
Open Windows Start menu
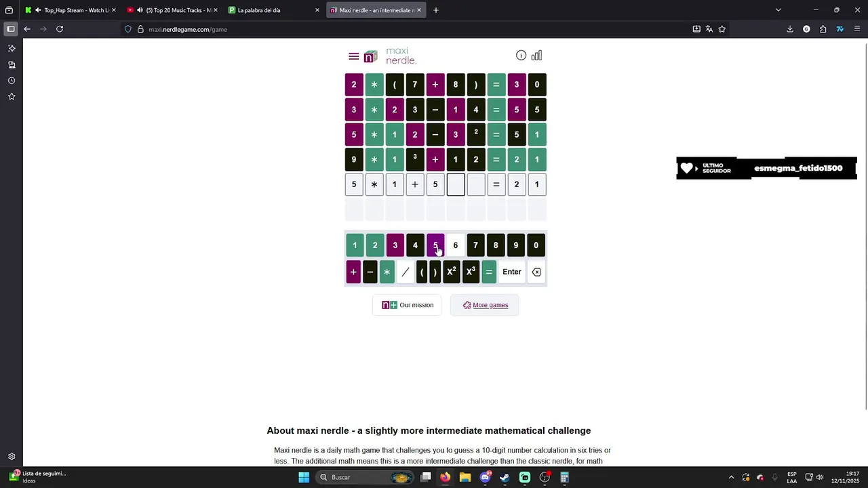[304, 477]
